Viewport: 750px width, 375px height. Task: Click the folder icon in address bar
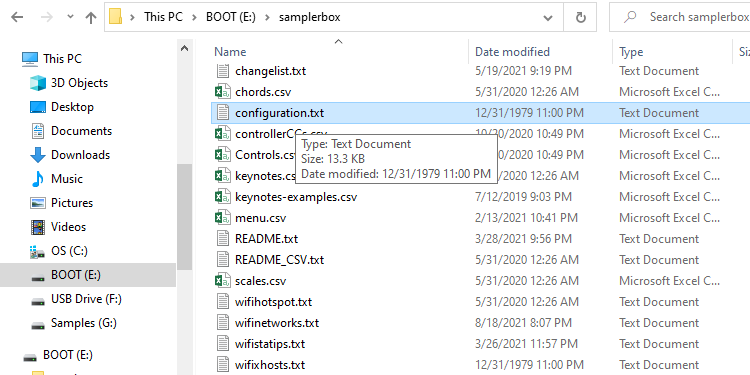116,17
